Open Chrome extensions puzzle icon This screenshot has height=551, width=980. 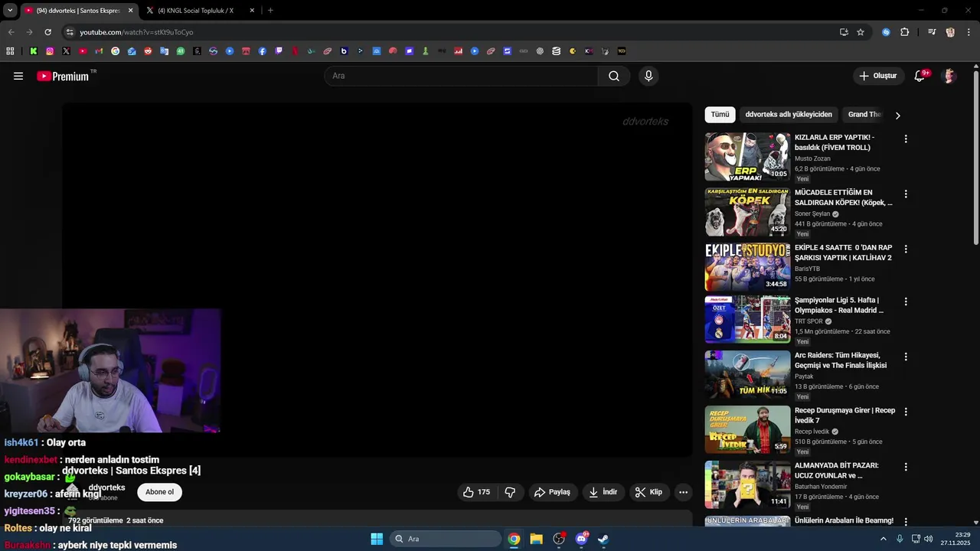pos(904,32)
